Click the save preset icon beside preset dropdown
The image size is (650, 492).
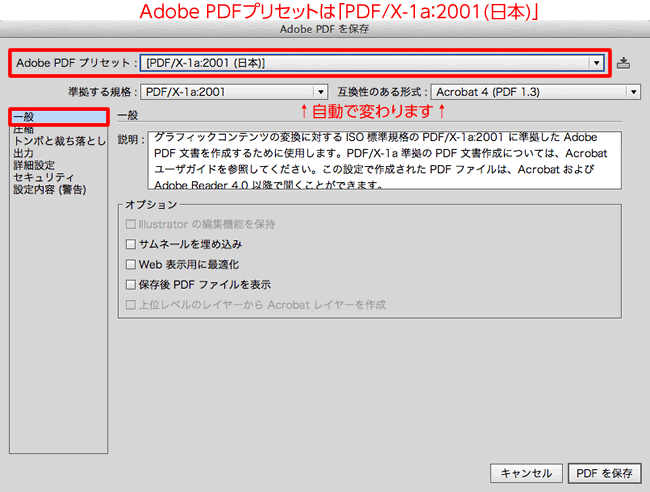click(x=623, y=63)
